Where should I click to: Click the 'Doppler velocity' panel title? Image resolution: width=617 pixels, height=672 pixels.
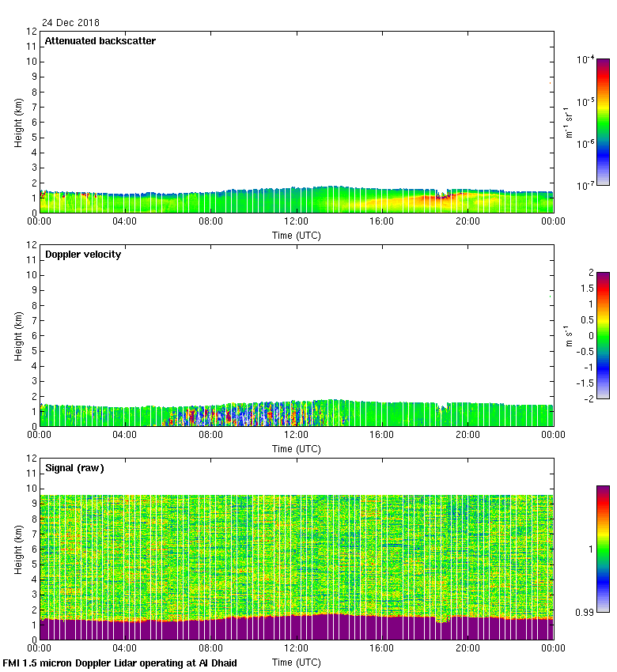(x=83, y=255)
